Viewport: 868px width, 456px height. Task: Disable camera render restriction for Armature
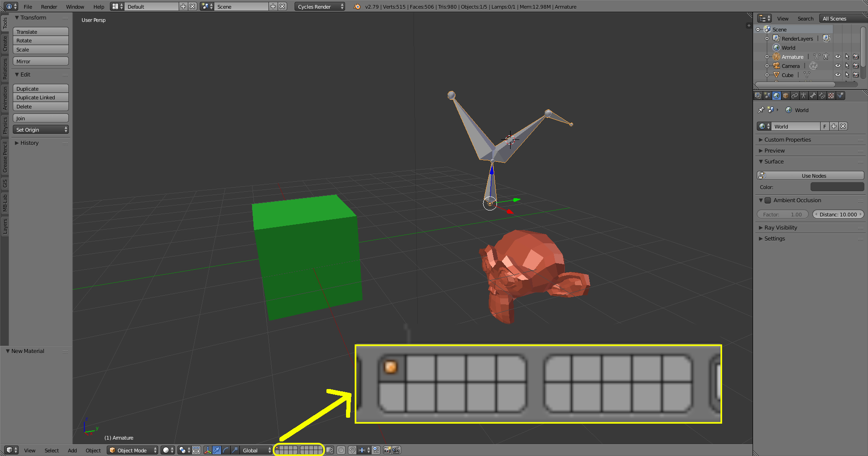tap(856, 56)
